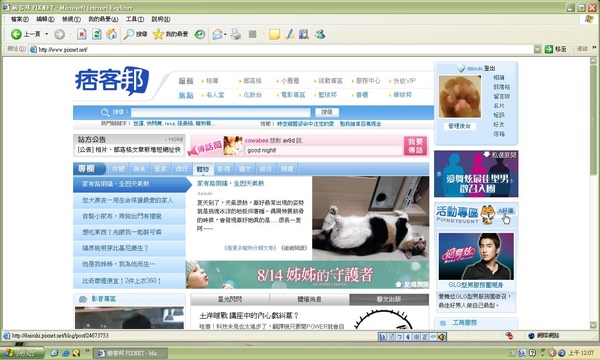
Task: Open the 我的最愛 (Favorites) menu
Action: click(103, 19)
